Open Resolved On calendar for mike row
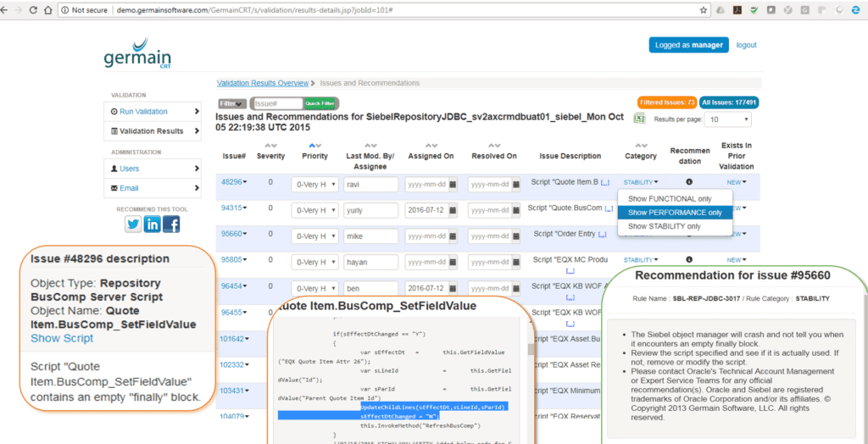868x444 pixels. [x=515, y=236]
